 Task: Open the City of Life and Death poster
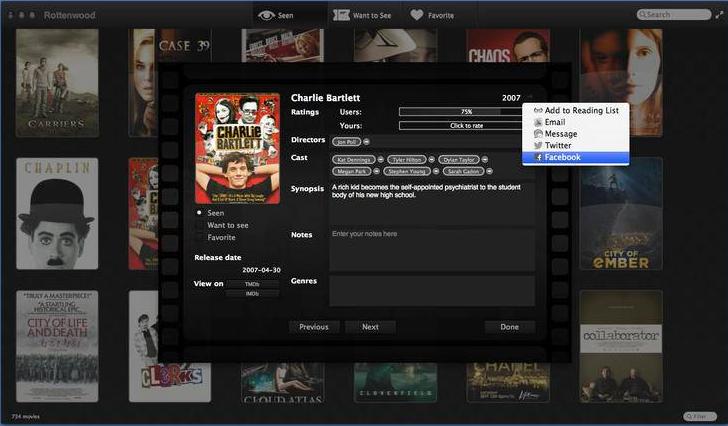click(x=57, y=346)
